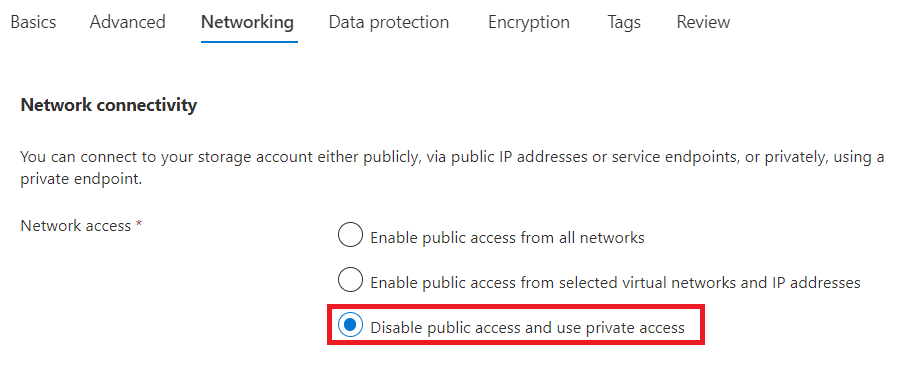Click the 'selected virtual networks and IP addresses' label text
Screen dimensions: 913x366
tap(710, 283)
